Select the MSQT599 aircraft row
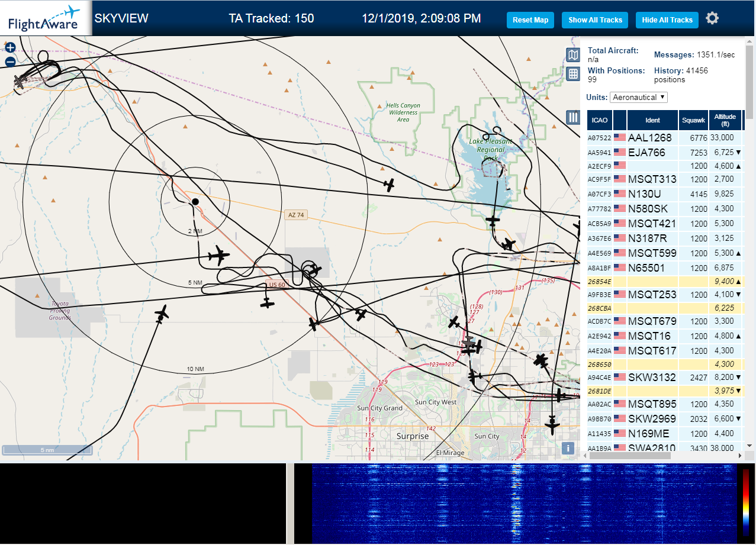Image resolution: width=756 pixels, height=545 pixels. [664, 253]
